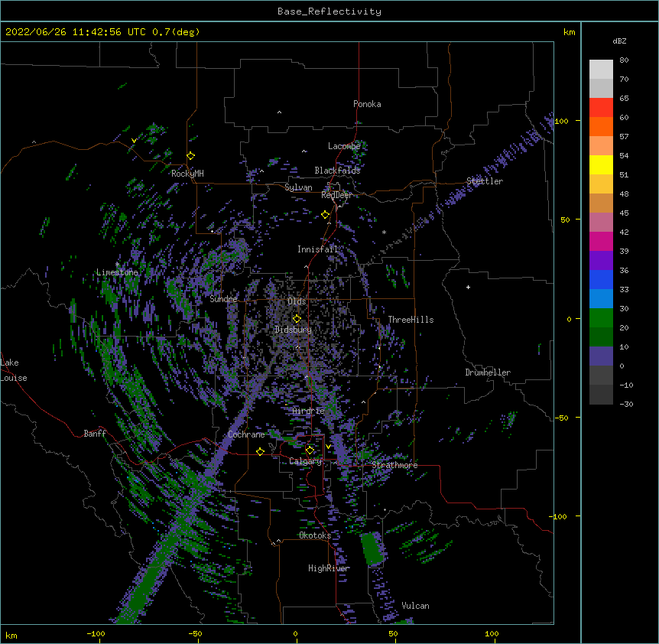Click the yellow station marker south of Cochrane
Viewport: 659px width, 644px height.
[x=260, y=451]
